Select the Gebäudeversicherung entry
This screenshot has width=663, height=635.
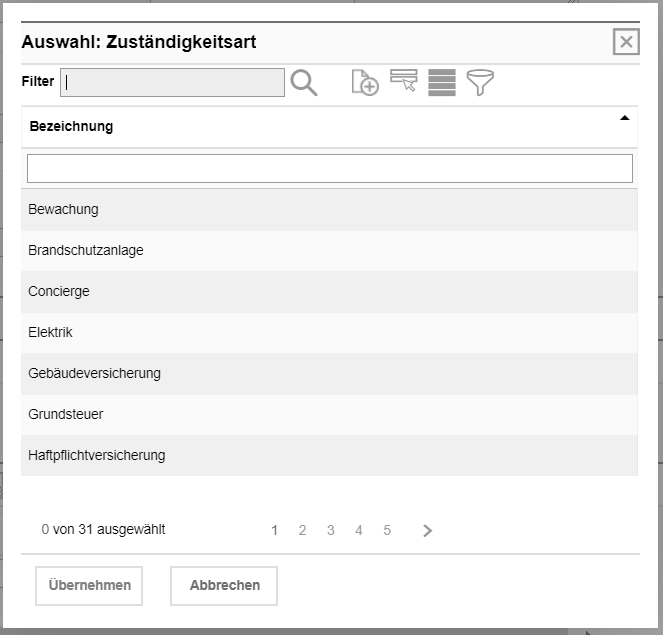(329, 374)
